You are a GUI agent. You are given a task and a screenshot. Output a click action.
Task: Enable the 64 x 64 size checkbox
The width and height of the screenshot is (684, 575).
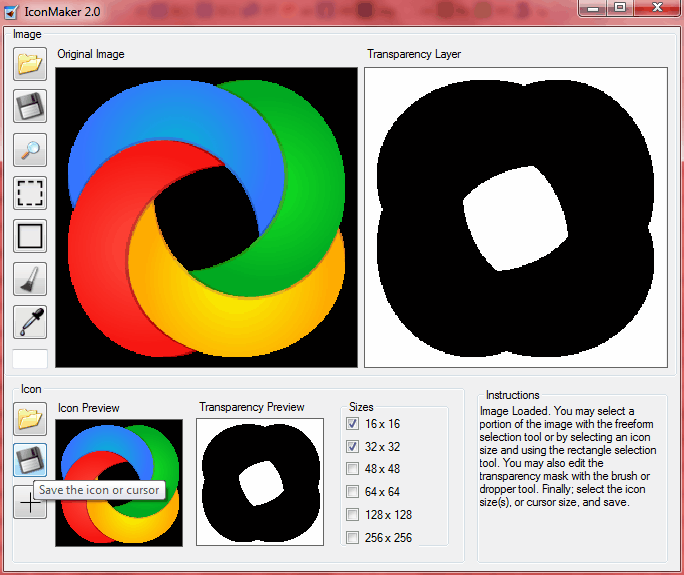click(x=352, y=492)
